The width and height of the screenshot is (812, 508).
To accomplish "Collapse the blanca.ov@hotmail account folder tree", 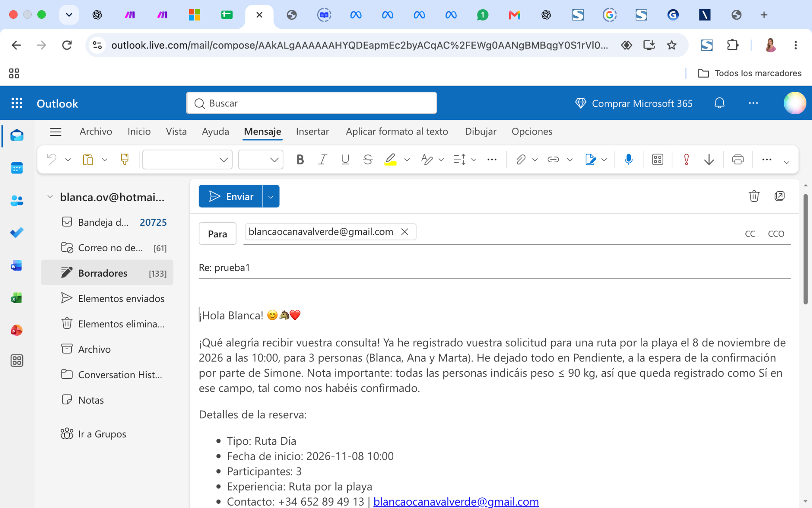I will tap(50, 197).
